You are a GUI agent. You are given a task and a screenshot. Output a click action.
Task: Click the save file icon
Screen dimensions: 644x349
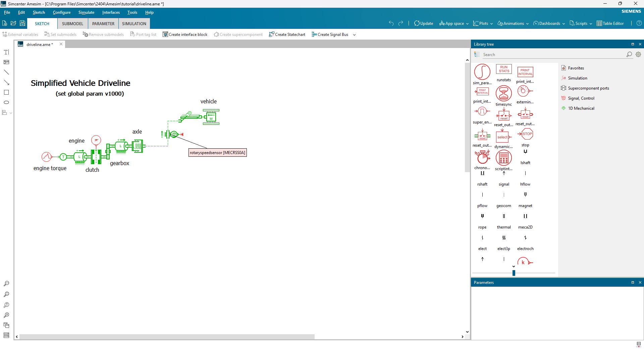[22, 23]
